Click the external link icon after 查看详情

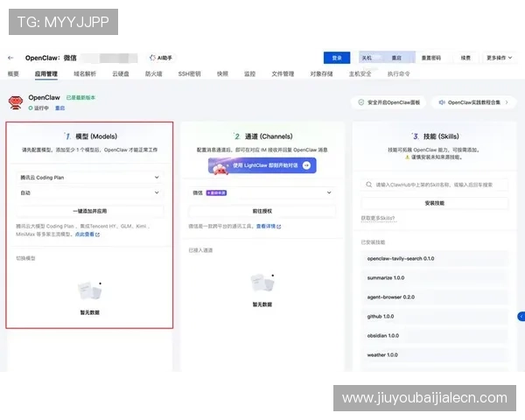[x=279, y=227]
